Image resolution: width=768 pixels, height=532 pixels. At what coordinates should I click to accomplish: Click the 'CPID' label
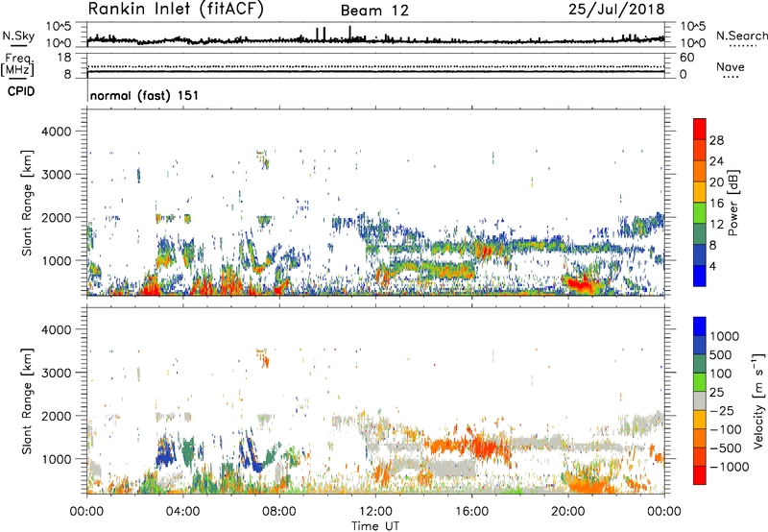click(x=21, y=91)
